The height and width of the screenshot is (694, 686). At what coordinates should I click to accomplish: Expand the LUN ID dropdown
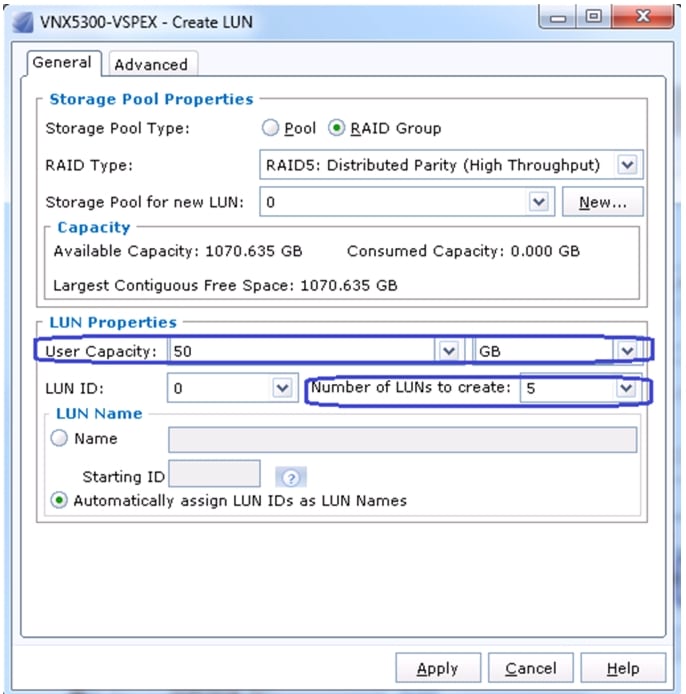point(282,388)
